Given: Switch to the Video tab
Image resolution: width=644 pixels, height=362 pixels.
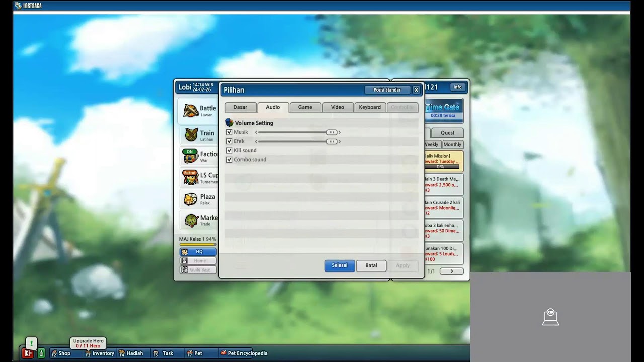Looking at the screenshot, I should point(338,107).
